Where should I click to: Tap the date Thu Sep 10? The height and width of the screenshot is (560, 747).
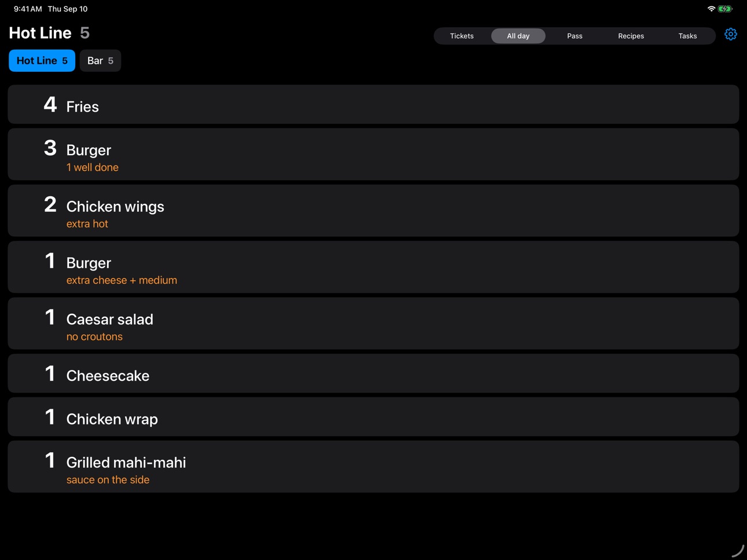(x=68, y=9)
